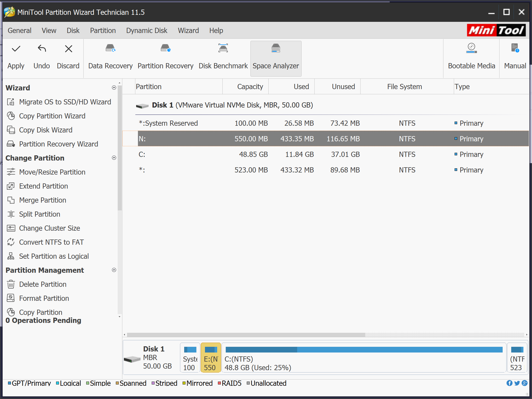The width and height of the screenshot is (532, 399).
Task: Select the C: partition block in disk map
Action: [x=364, y=358]
